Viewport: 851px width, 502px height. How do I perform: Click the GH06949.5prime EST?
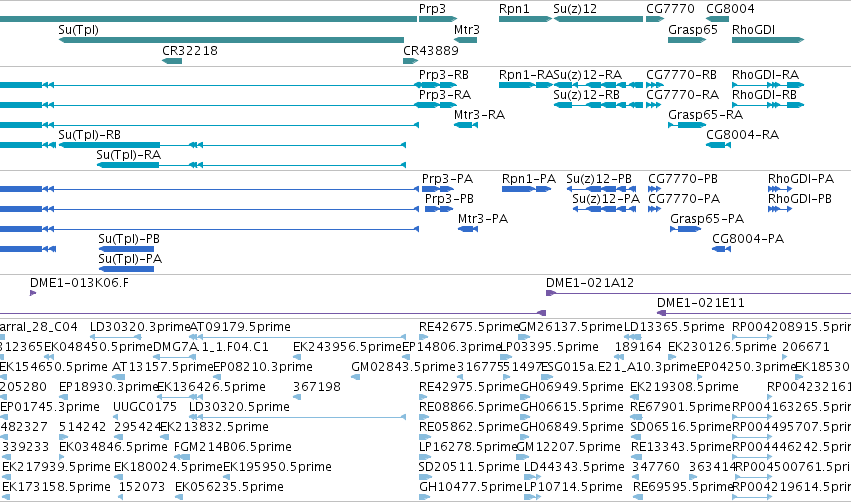526,397
